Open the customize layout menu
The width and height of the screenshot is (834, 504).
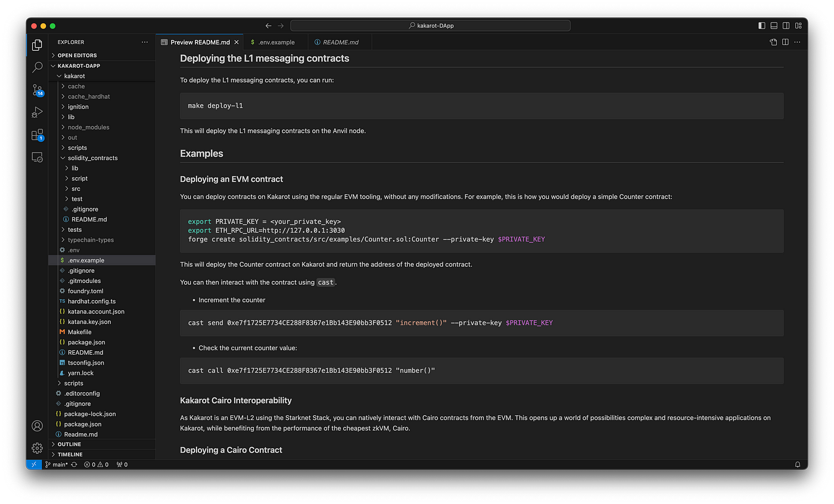click(798, 26)
